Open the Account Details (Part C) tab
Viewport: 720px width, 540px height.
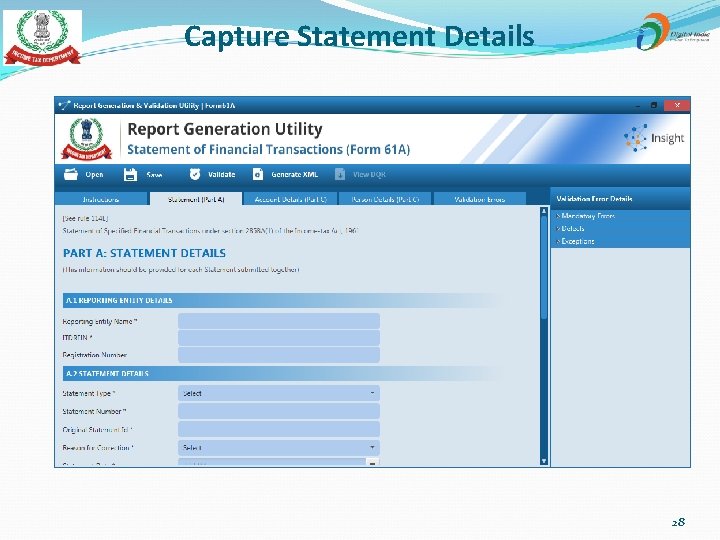pyautogui.click(x=291, y=199)
